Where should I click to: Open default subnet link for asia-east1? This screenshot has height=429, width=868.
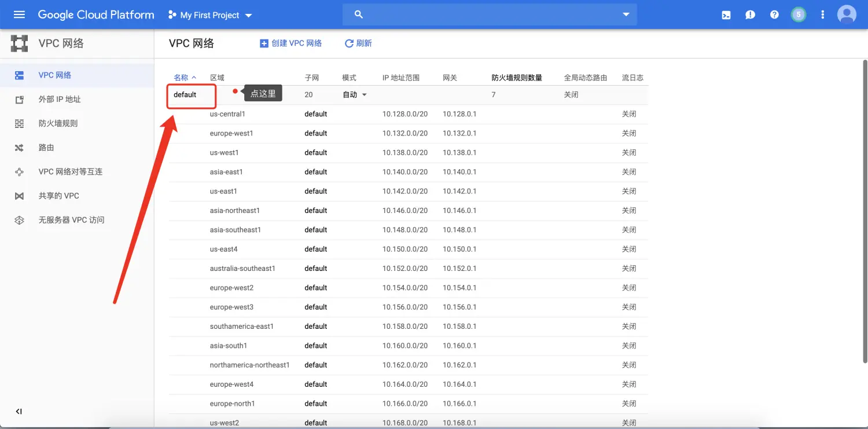point(316,172)
